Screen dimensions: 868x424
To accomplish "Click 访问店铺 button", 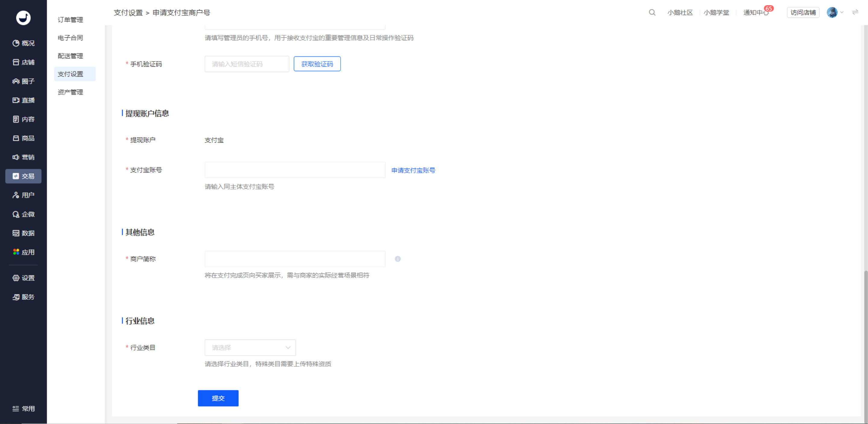I will coord(803,12).
